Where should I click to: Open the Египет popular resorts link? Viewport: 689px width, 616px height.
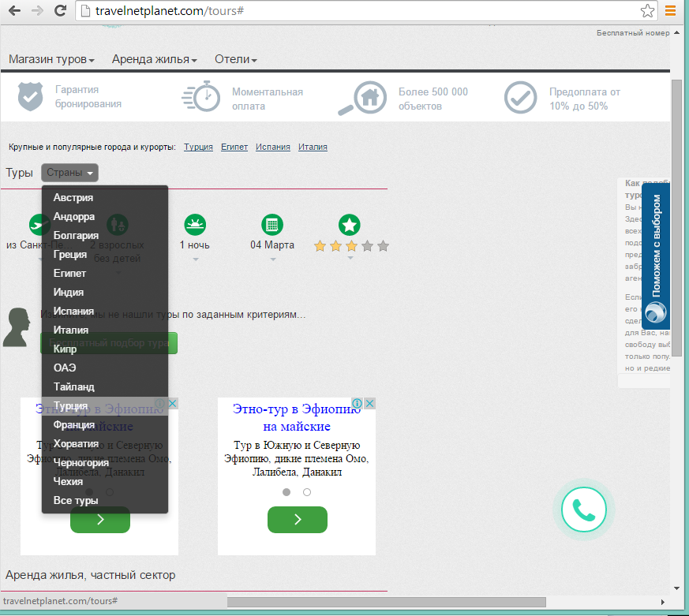click(234, 147)
